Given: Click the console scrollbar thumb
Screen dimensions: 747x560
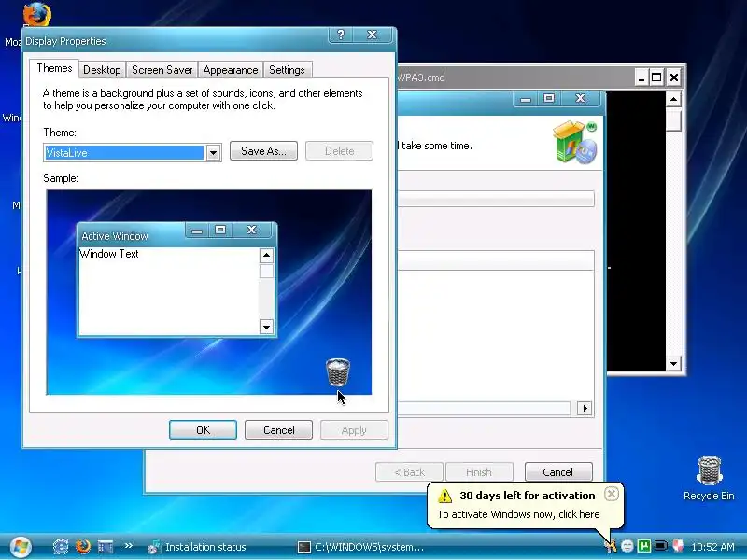Looking at the screenshot, I should (x=673, y=120).
